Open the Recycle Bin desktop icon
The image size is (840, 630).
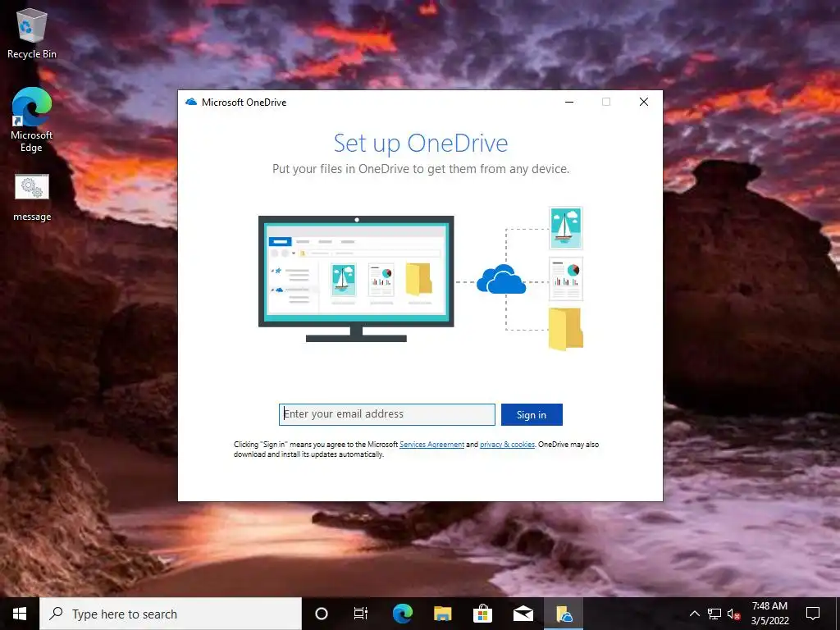point(32,33)
